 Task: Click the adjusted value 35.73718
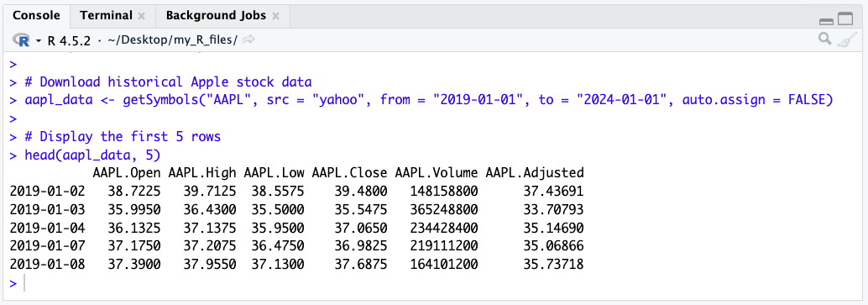[x=553, y=265]
